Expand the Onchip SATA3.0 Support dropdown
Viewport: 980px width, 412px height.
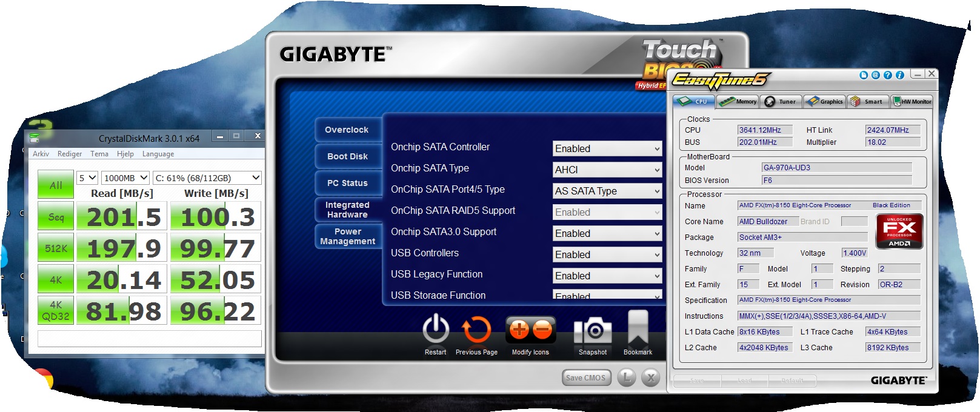click(x=607, y=233)
